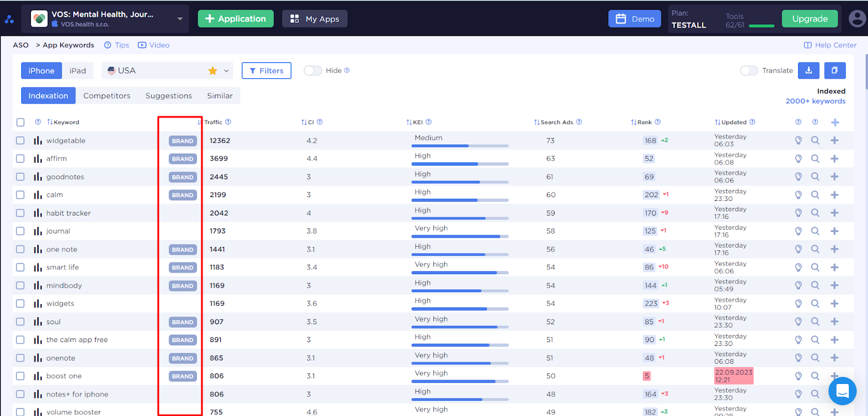Image resolution: width=868 pixels, height=416 pixels.
Task: Open the Help Center link
Action: coord(830,45)
